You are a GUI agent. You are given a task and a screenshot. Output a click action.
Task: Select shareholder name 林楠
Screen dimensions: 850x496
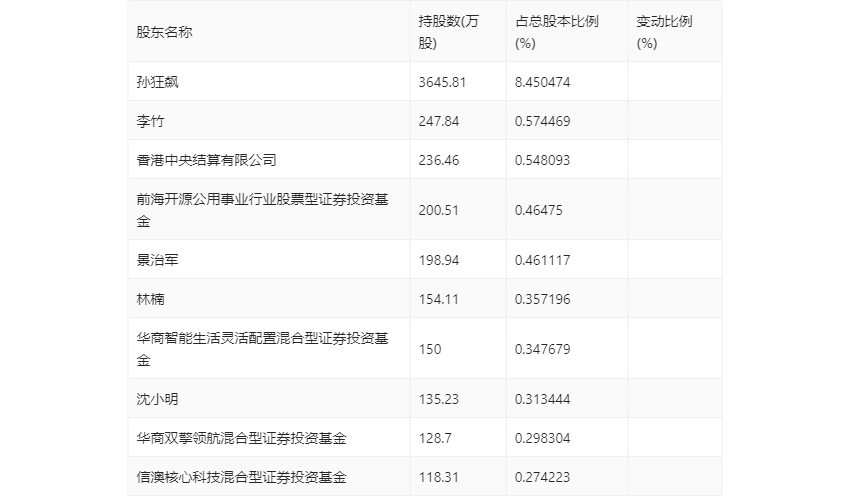tap(150, 299)
